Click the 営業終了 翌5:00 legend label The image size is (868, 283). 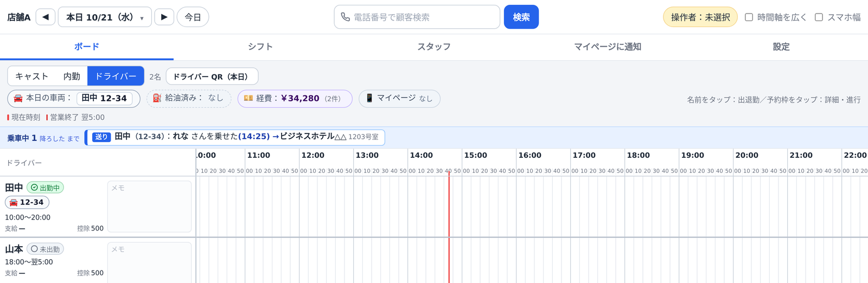pyautogui.click(x=75, y=117)
